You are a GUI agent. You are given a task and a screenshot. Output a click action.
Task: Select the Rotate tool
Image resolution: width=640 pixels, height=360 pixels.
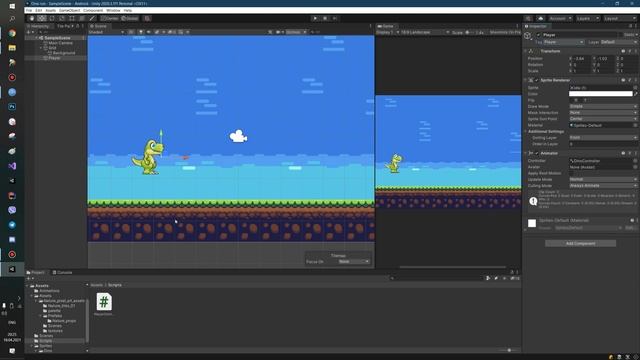coord(52,18)
